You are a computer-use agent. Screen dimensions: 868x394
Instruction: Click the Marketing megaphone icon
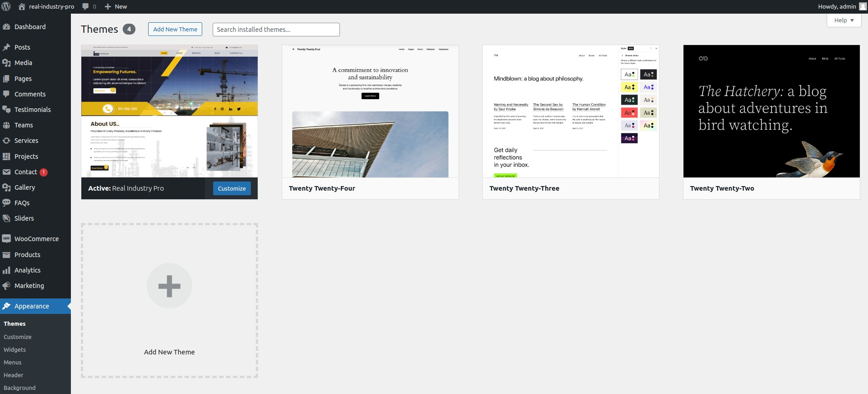point(6,286)
